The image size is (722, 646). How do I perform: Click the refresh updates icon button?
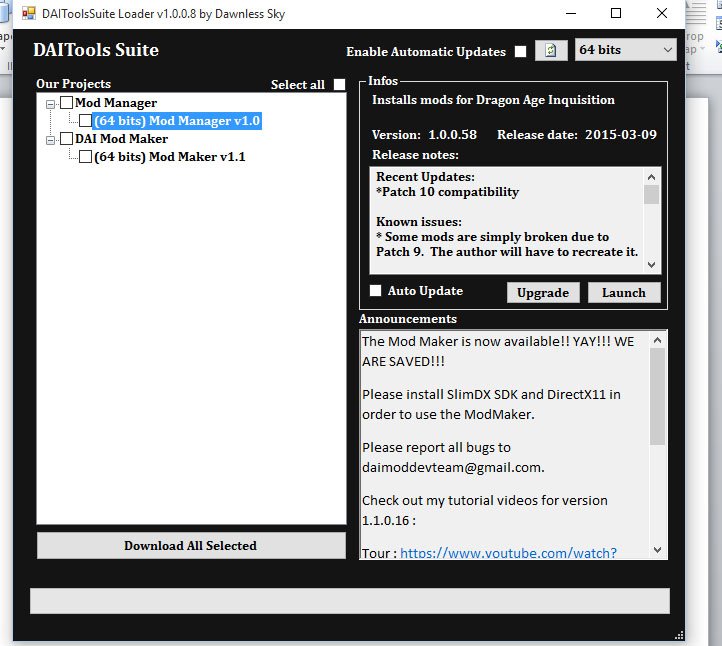point(551,50)
